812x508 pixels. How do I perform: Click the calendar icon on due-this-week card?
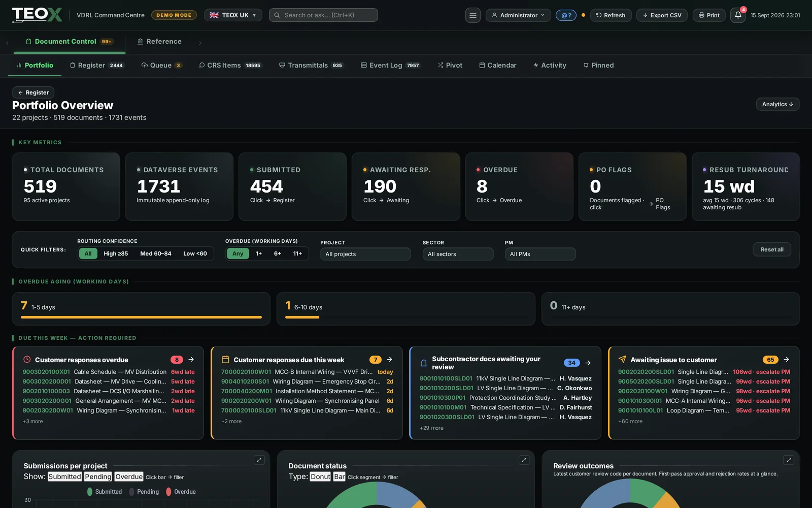225,359
